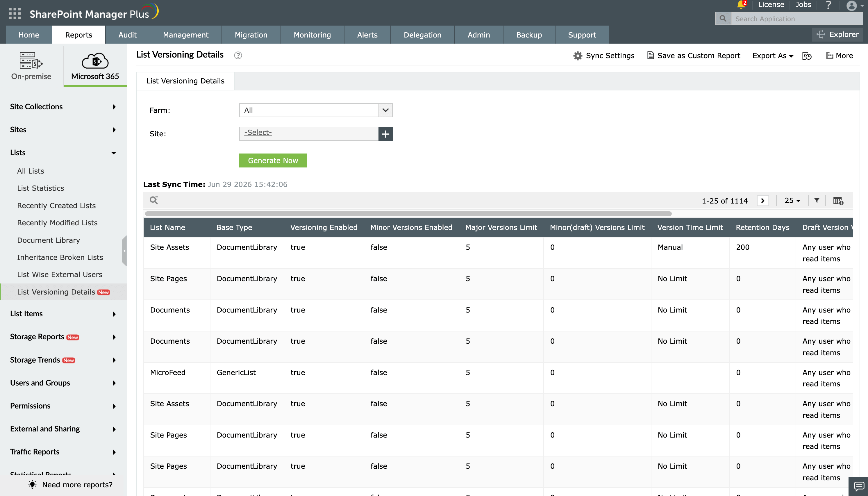Collapse the Lists section

63,153
